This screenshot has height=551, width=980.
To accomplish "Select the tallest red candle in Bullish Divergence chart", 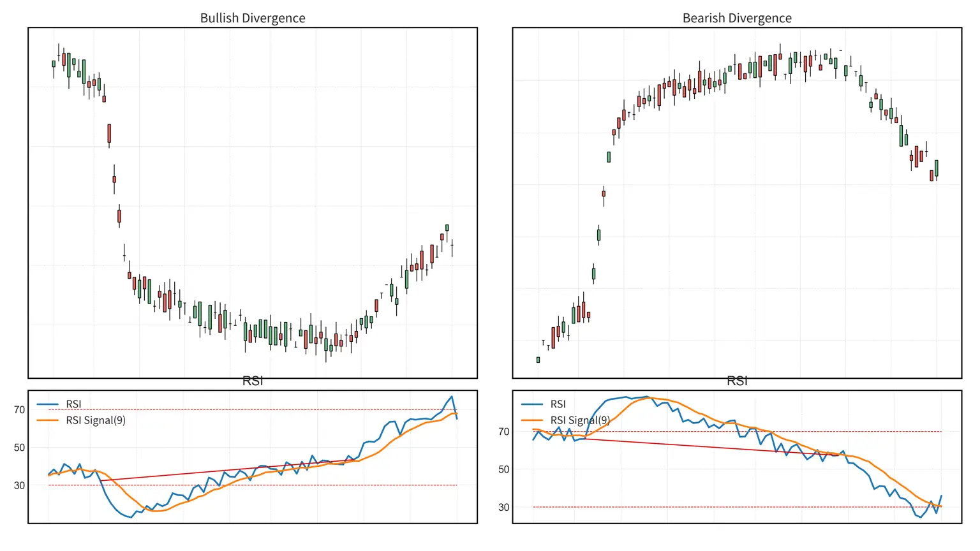I will (x=108, y=134).
